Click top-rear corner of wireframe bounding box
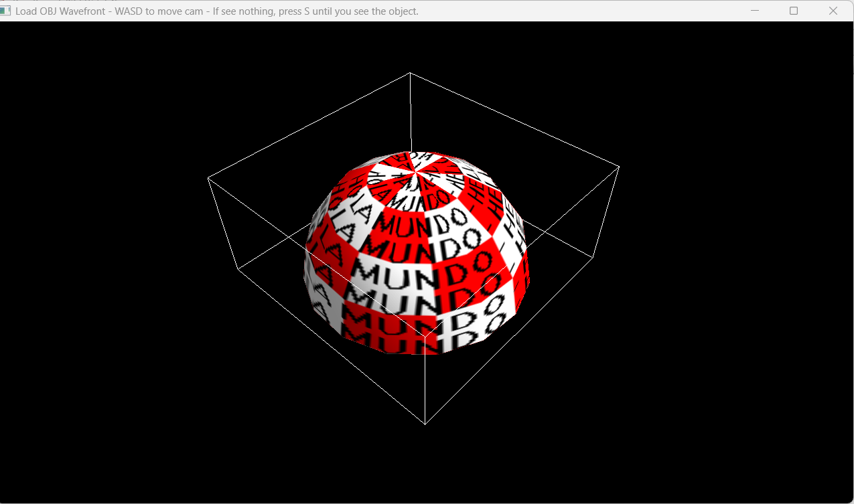The image size is (854, 504). coord(410,72)
